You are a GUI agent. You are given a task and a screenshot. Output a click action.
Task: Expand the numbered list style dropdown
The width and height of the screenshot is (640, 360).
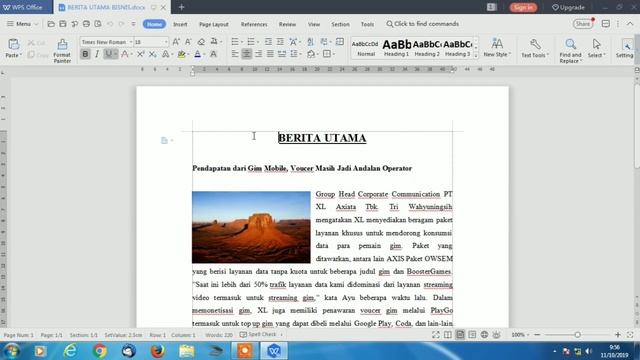258,42
